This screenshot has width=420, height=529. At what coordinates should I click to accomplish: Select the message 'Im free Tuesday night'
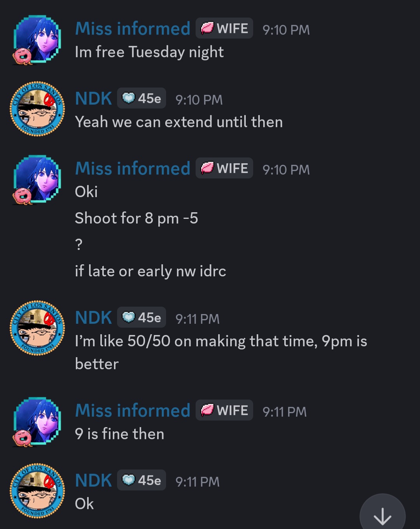(x=149, y=52)
